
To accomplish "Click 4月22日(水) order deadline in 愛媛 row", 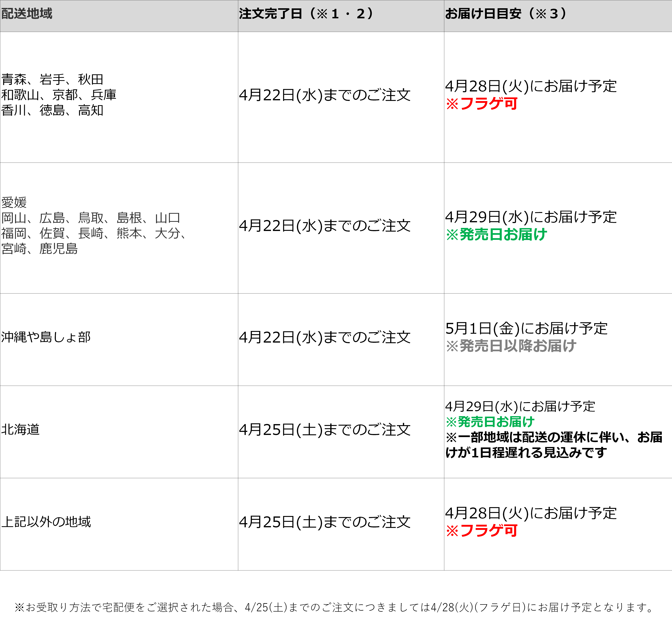I will coord(325,226).
